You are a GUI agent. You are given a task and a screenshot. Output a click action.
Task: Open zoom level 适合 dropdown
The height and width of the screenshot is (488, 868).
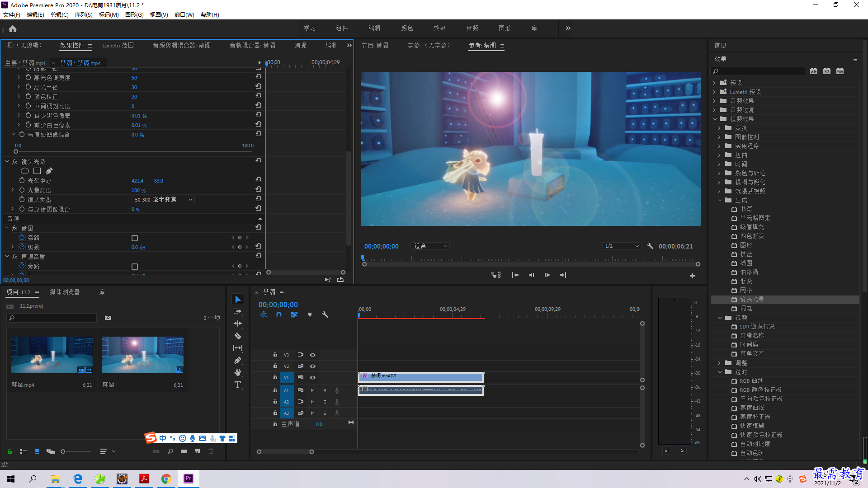pyautogui.click(x=430, y=246)
